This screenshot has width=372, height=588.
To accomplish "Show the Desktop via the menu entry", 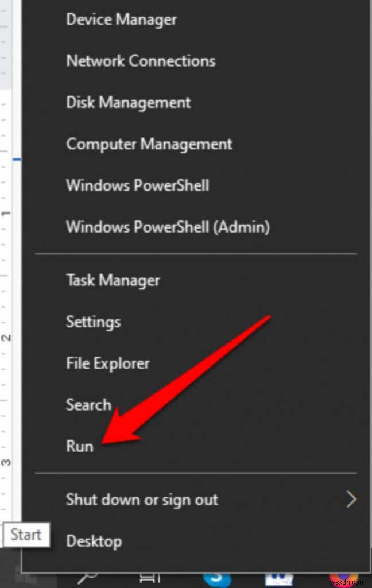I will [94, 540].
